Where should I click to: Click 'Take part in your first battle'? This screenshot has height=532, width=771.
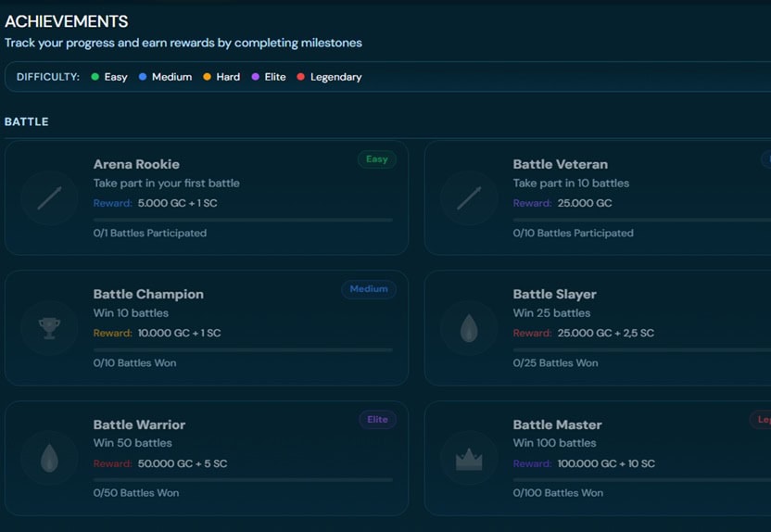coord(167,184)
